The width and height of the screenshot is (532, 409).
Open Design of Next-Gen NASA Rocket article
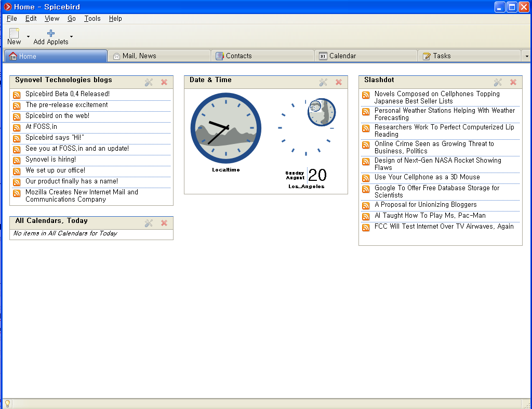pyautogui.click(x=437, y=164)
